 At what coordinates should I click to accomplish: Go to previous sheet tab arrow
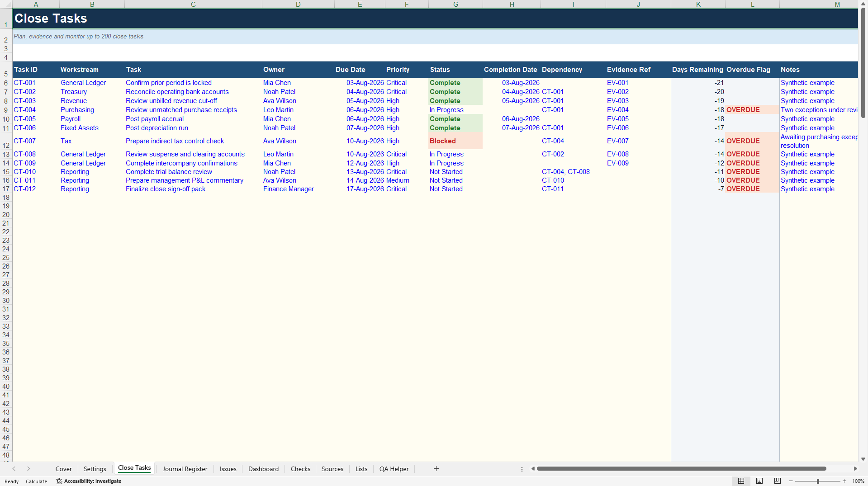14,469
